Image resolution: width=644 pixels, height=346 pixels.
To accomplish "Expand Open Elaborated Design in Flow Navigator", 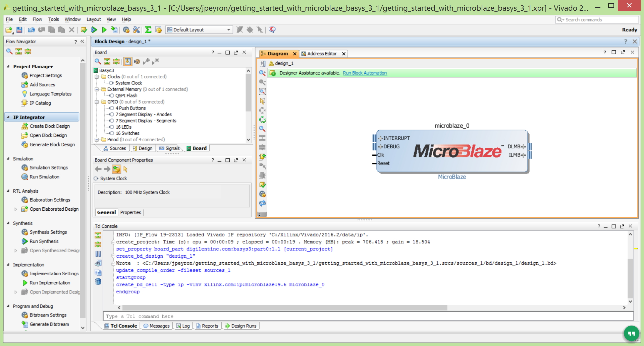I will coord(15,209).
